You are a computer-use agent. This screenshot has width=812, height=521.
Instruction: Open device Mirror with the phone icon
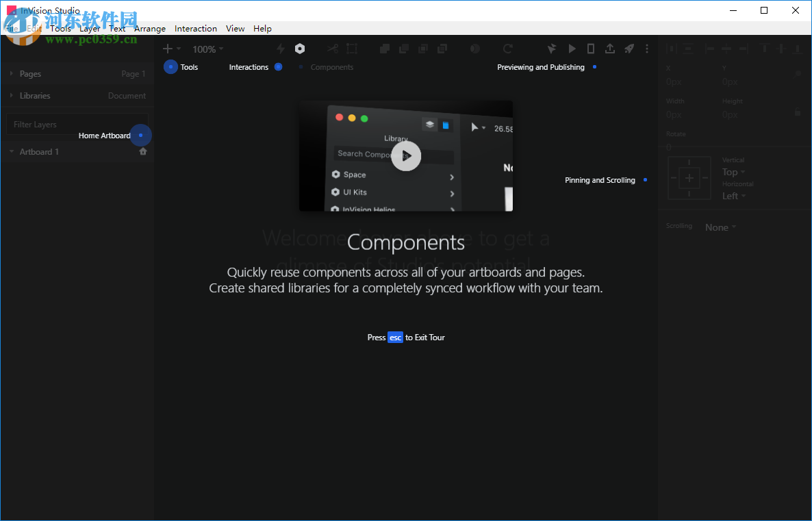click(x=590, y=49)
